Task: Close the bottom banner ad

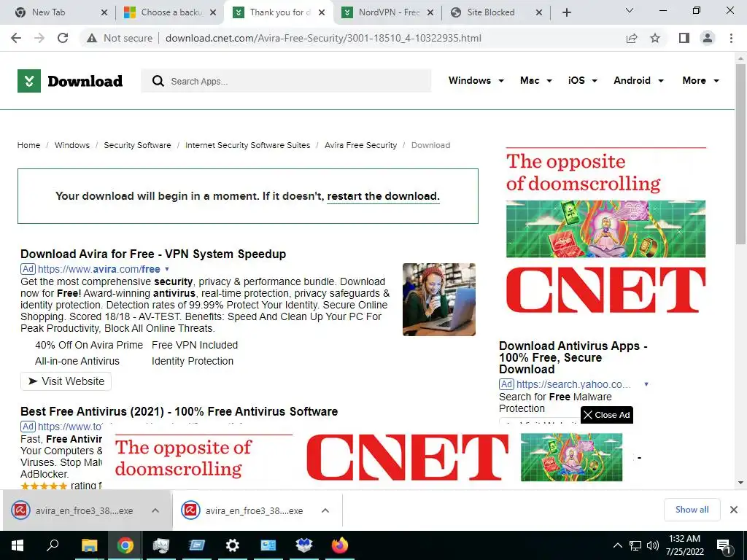Action: tap(606, 415)
